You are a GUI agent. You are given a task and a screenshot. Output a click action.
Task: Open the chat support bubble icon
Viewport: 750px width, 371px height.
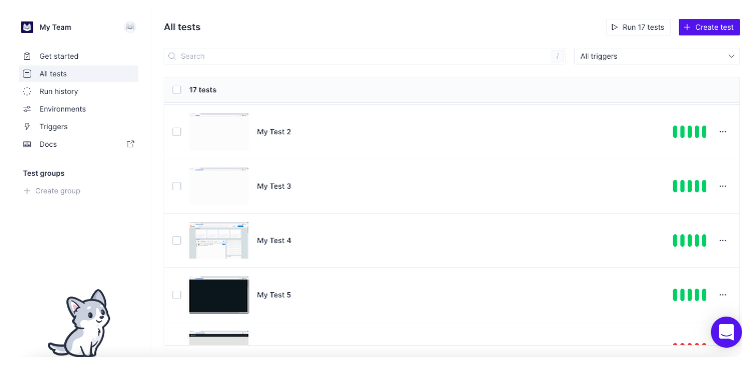726,332
